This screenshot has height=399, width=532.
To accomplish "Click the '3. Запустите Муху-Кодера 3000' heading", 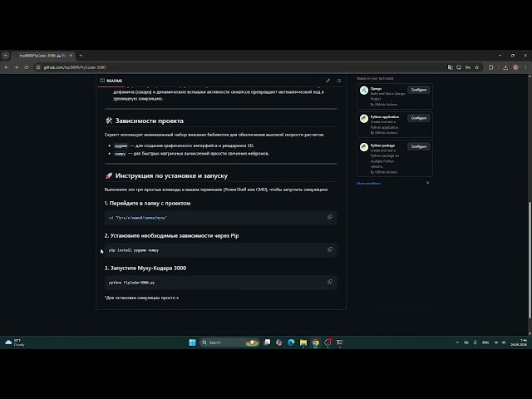I will point(145,268).
